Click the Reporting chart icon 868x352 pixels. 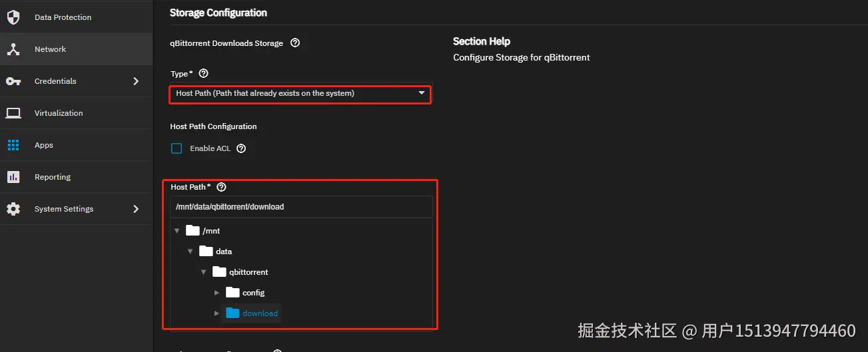pyautogui.click(x=13, y=177)
